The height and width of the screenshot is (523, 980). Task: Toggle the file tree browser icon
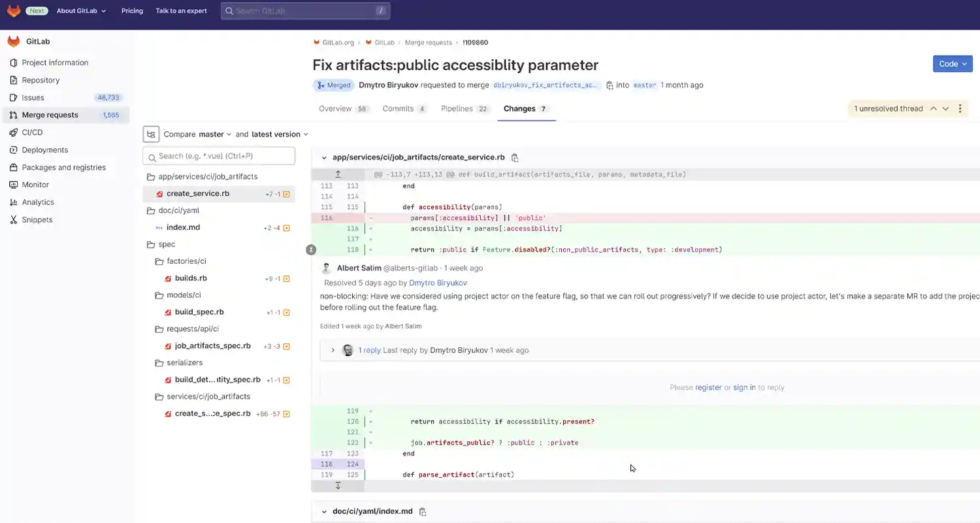151,134
